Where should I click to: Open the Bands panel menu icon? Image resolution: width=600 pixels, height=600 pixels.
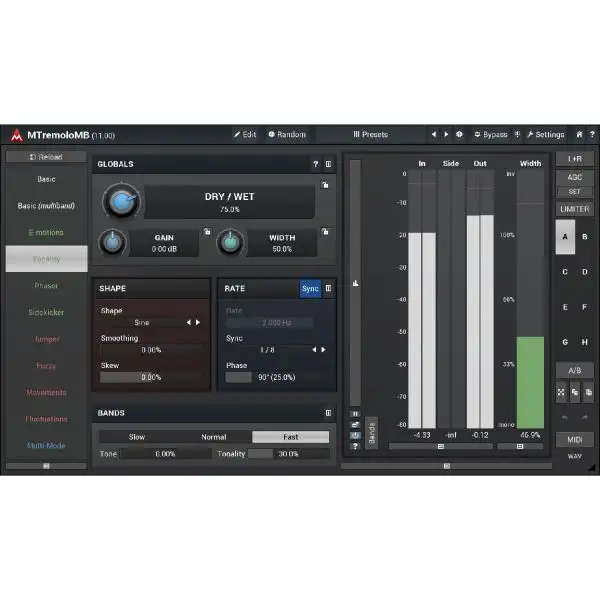click(x=328, y=412)
